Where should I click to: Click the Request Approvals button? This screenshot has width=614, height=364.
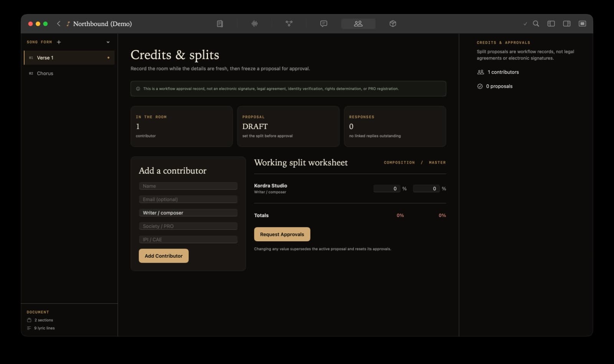click(282, 234)
